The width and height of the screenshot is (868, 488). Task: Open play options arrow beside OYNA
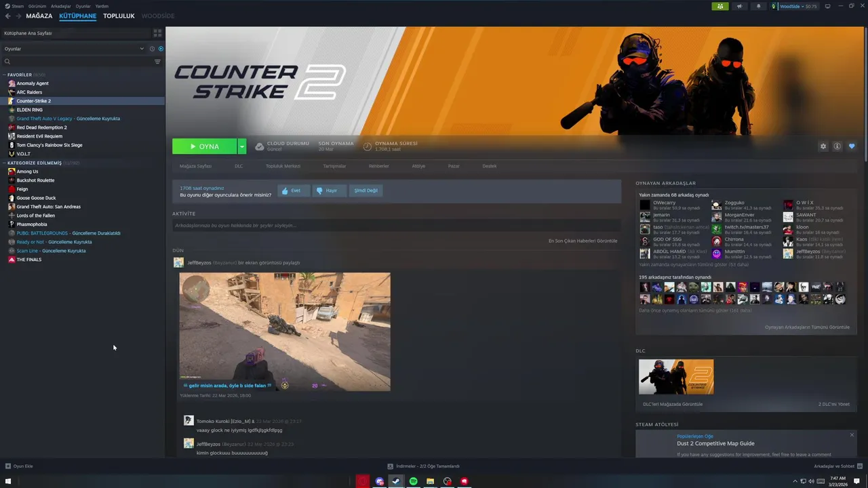coord(241,146)
